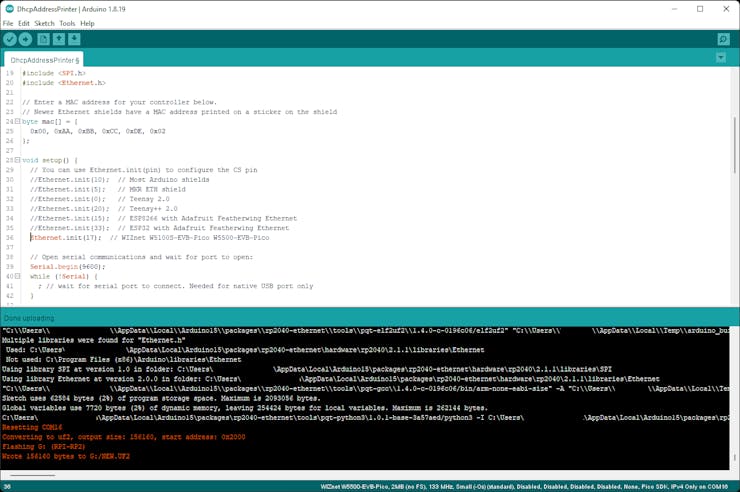Click 'Resetting COM16' console line

click(x=32, y=427)
